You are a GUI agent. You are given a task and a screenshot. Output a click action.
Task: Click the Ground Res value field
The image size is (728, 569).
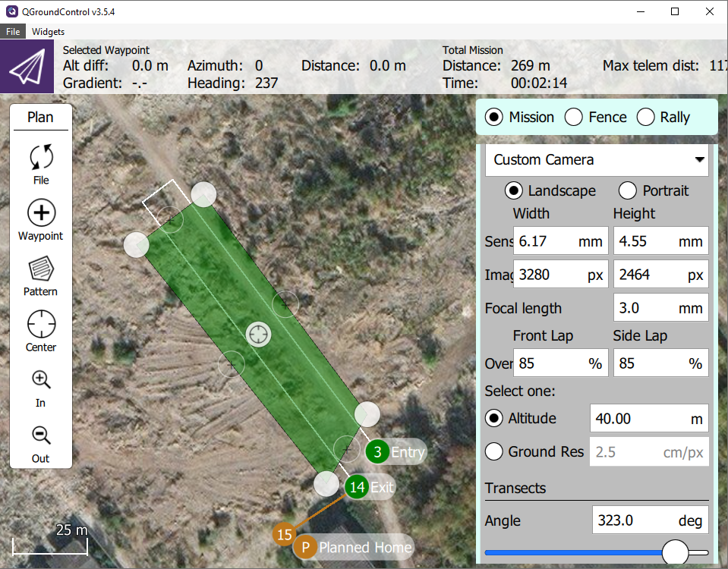pos(649,451)
